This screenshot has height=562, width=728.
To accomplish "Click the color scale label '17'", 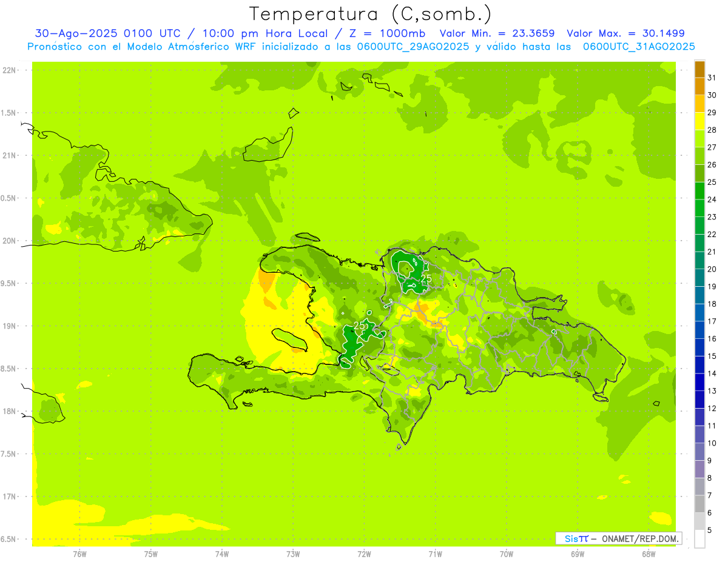I will (712, 321).
